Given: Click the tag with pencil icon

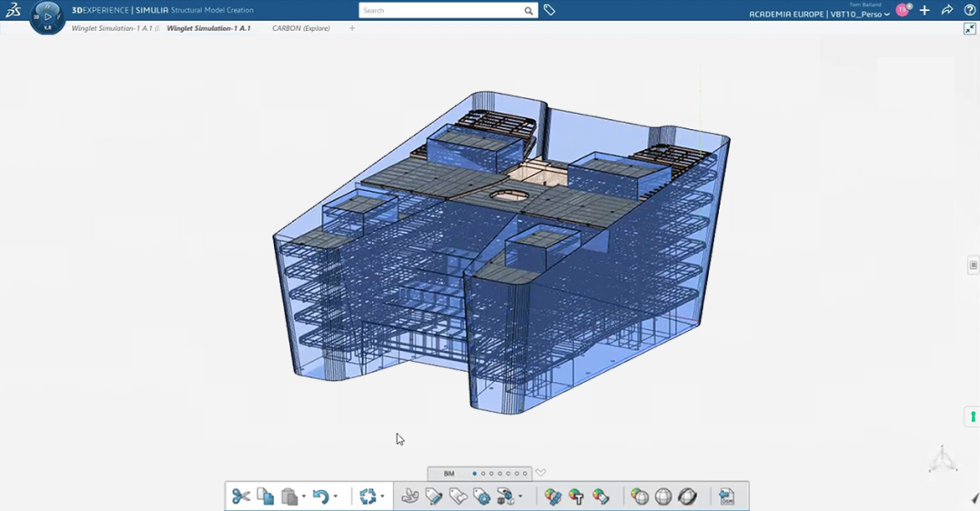Looking at the screenshot, I should coord(434,496).
